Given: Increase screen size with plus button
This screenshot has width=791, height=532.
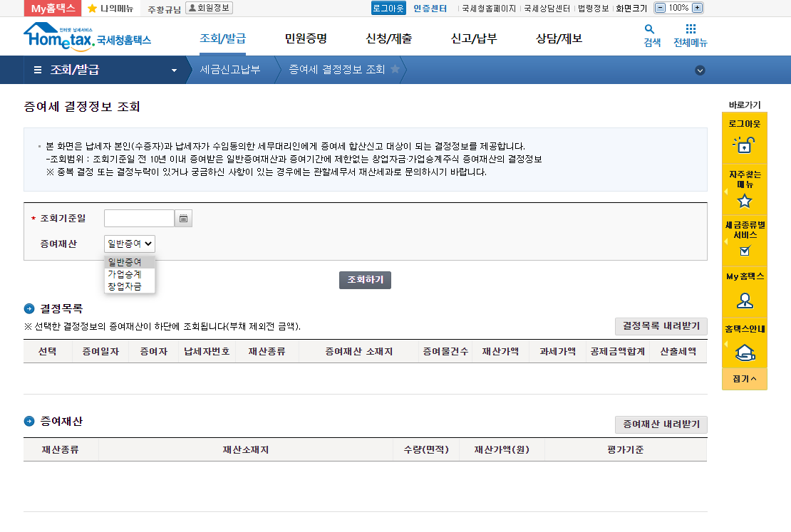Looking at the screenshot, I should 697,8.
